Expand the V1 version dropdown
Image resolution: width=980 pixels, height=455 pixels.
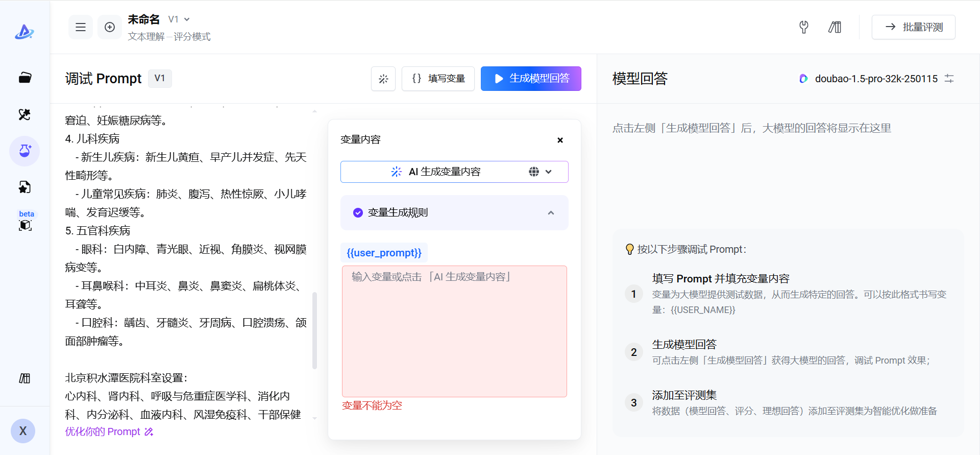[179, 19]
